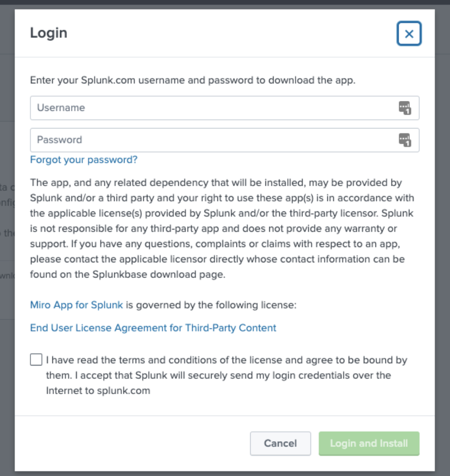Screen dimensions: 450x476
Task: Close the Login dialog with X
Action: click(x=409, y=34)
